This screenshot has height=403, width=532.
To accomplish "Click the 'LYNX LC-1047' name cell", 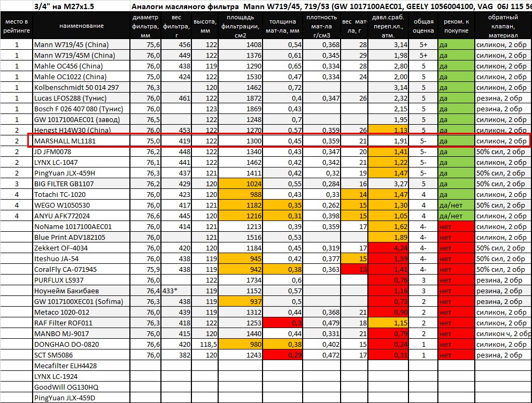I will tap(81, 162).
